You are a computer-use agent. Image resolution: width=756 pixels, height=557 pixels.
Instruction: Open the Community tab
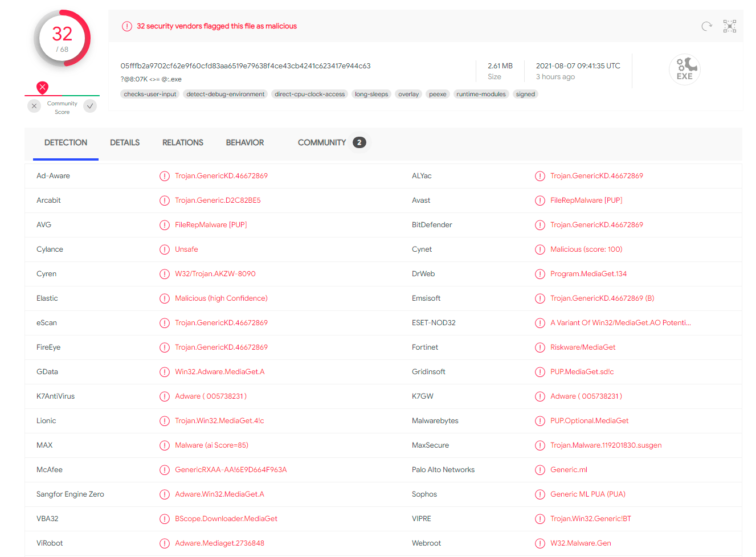332,143
